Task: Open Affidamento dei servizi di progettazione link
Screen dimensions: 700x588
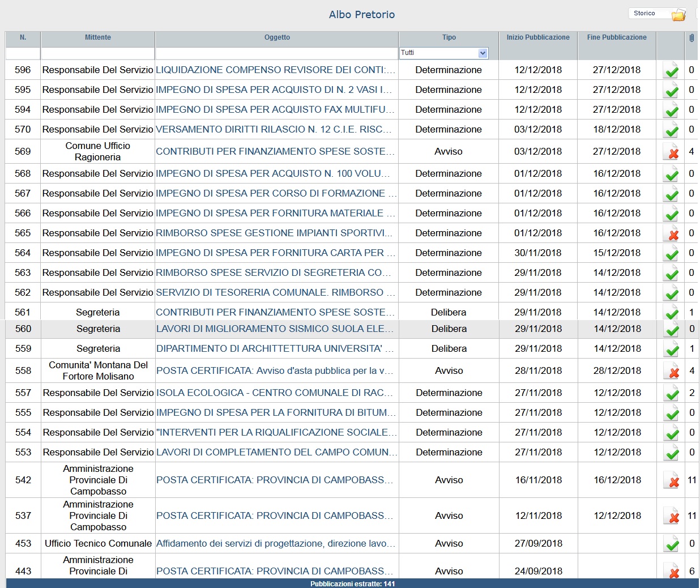Action: 276,543
